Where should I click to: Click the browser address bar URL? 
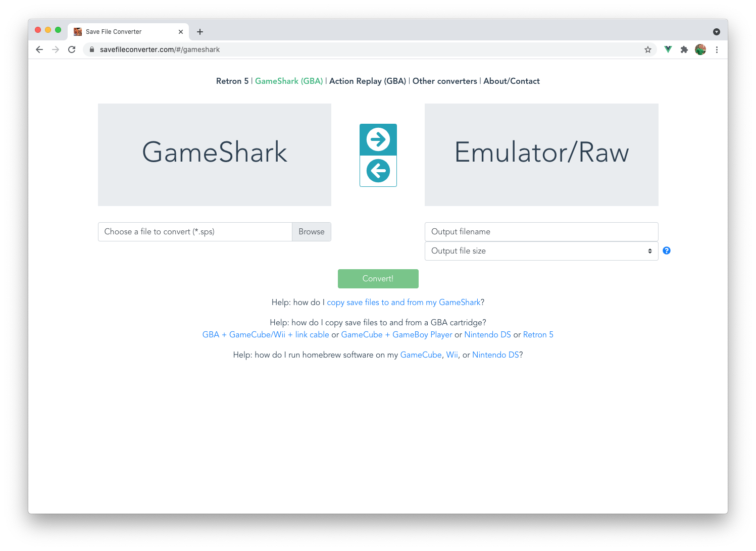coord(160,49)
